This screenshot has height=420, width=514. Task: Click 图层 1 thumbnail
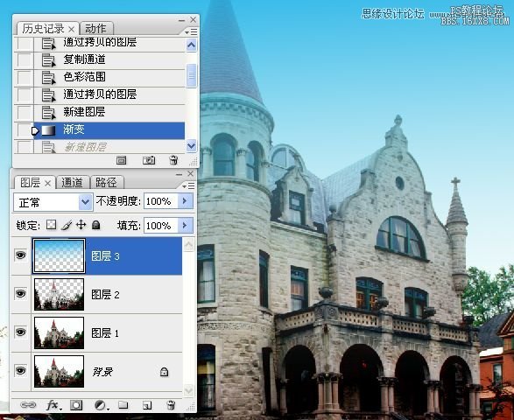tap(59, 332)
